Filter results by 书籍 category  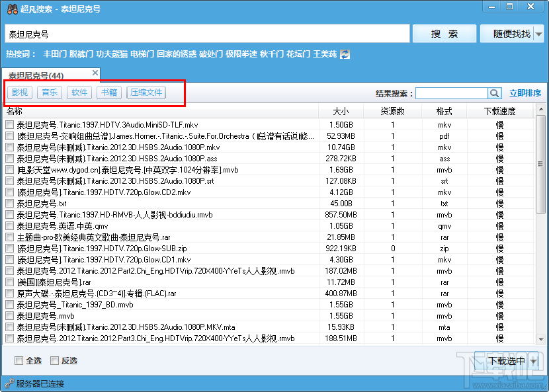point(109,93)
